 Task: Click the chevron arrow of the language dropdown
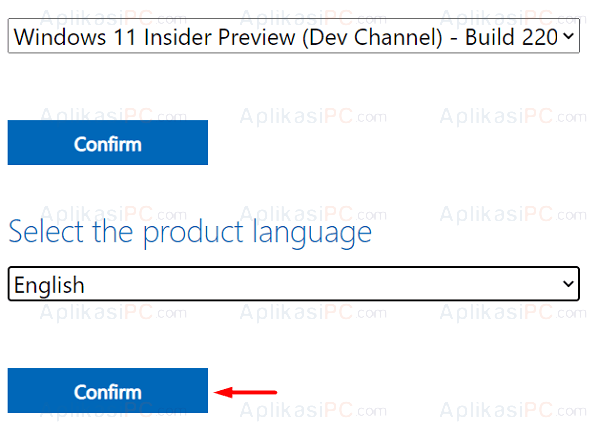[568, 284]
